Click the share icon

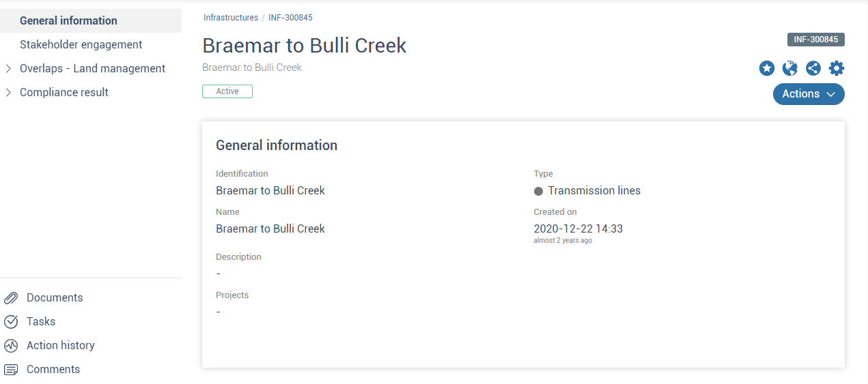click(x=813, y=68)
